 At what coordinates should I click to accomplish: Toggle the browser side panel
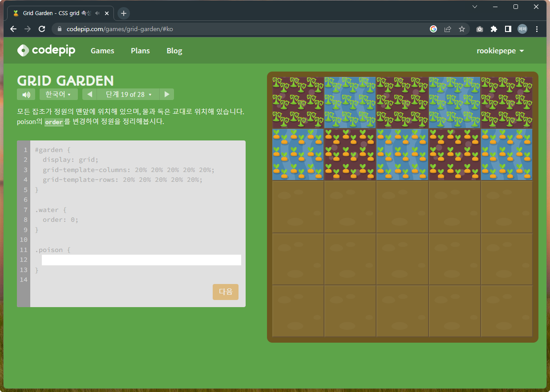click(x=508, y=29)
